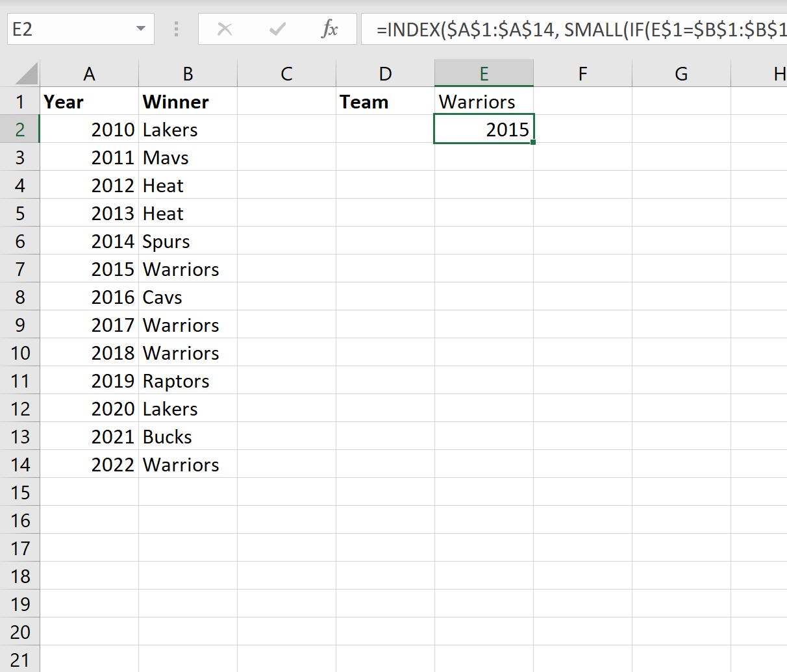Screen dimensions: 787x672
Task: Select column G by clicking its header
Action: pos(681,73)
